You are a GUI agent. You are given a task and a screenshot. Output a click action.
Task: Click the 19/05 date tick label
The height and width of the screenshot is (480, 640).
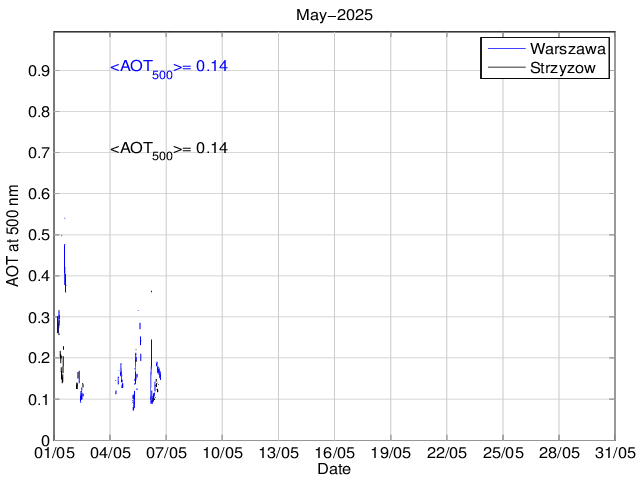[x=391, y=453]
